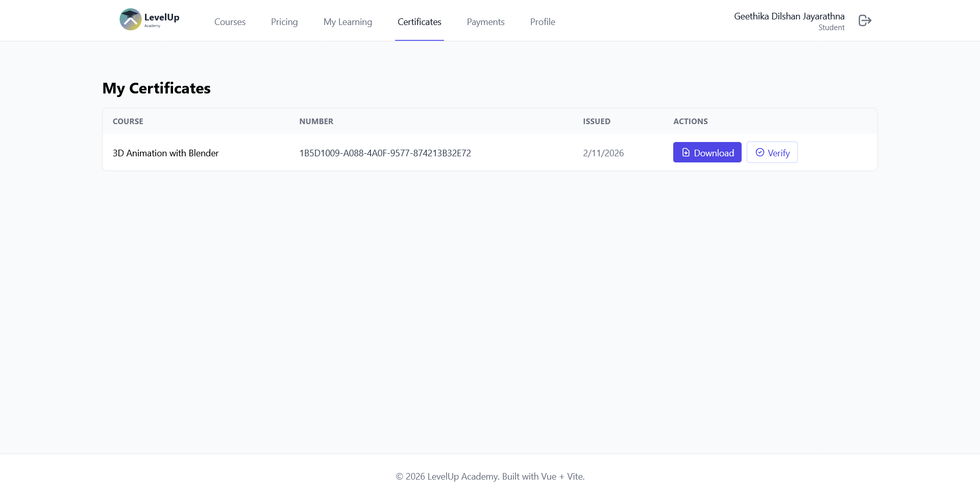
Task: Open the Courses navigation tab
Action: [x=230, y=22]
